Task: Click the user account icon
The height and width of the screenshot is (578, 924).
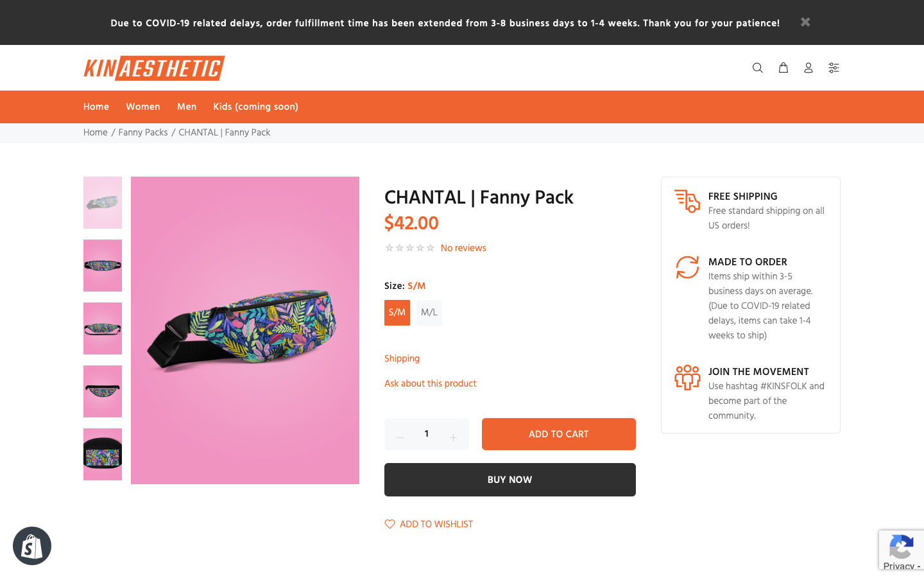Action: click(x=809, y=67)
